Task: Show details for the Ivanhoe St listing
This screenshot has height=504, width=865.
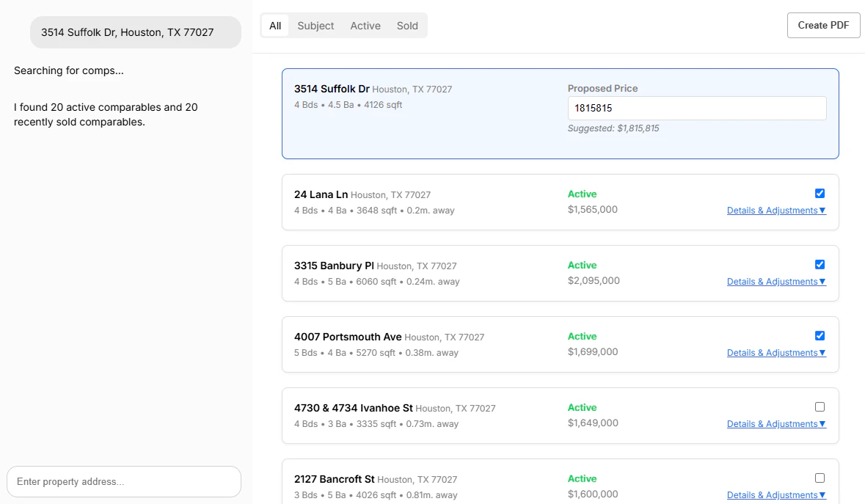Action: 775,423
